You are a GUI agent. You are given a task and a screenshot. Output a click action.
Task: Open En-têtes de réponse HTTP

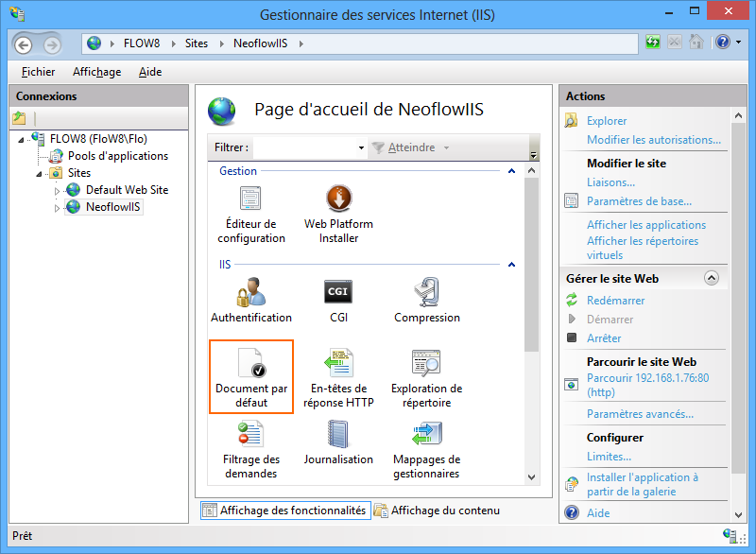pos(338,378)
